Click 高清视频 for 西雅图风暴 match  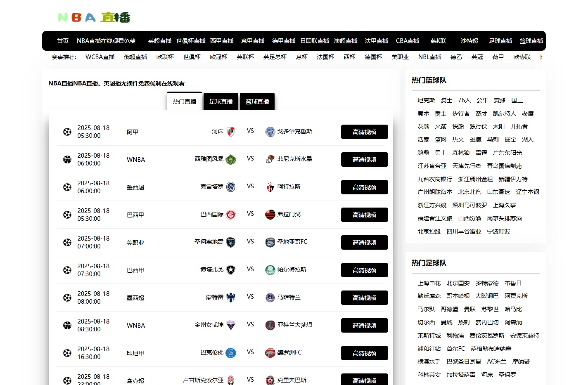point(365,159)
